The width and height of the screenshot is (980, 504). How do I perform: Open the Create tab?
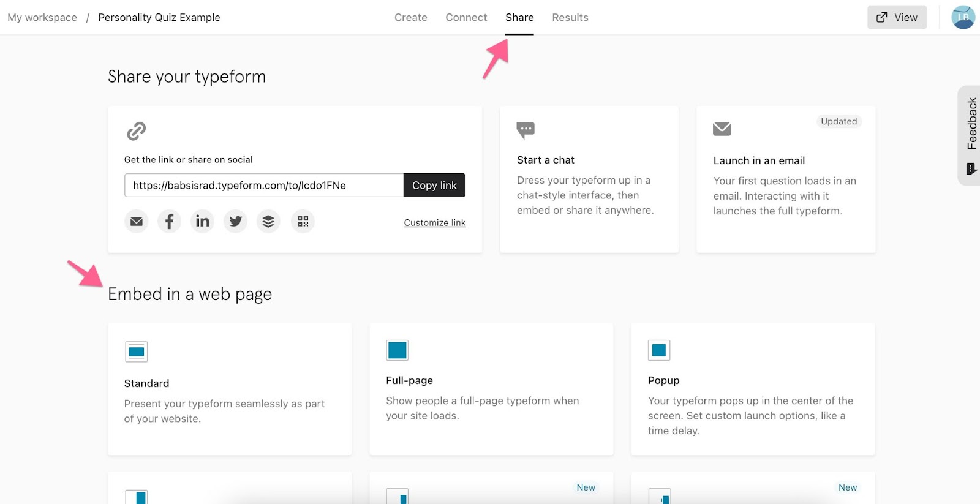coord(411,17)
